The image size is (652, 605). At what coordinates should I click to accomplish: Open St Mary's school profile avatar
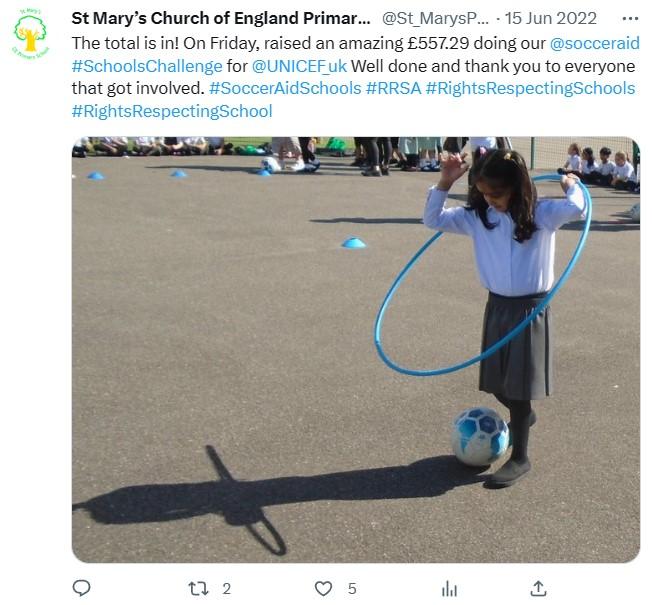(x=30, y=35)
